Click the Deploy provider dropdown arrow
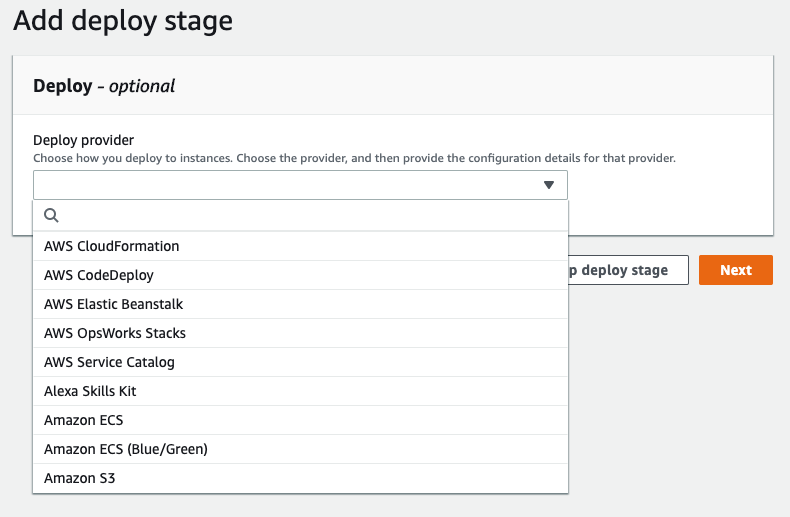 [x=548, y=185]
